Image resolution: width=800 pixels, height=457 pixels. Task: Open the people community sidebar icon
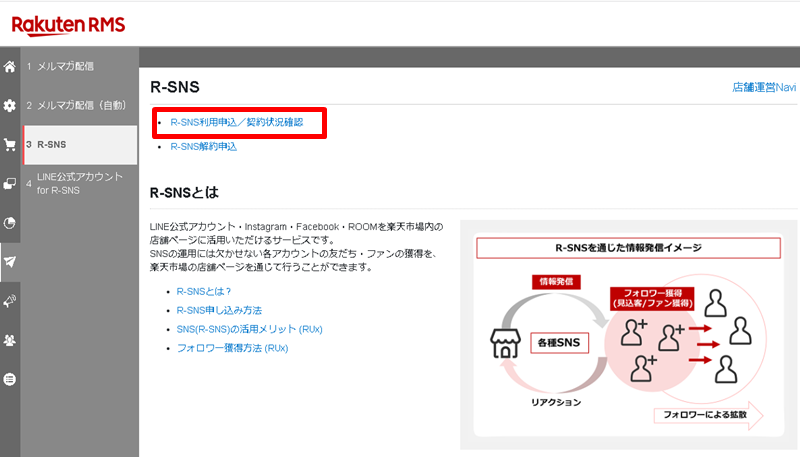(10, 340)
